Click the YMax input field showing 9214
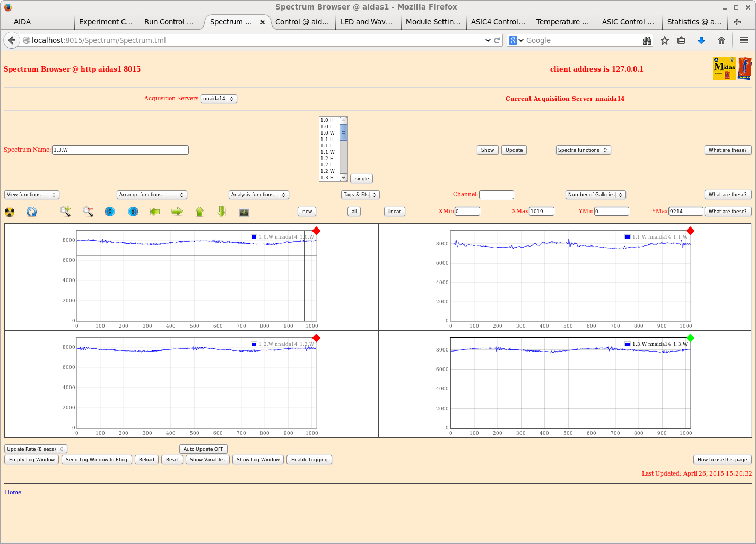 (686, 212)
